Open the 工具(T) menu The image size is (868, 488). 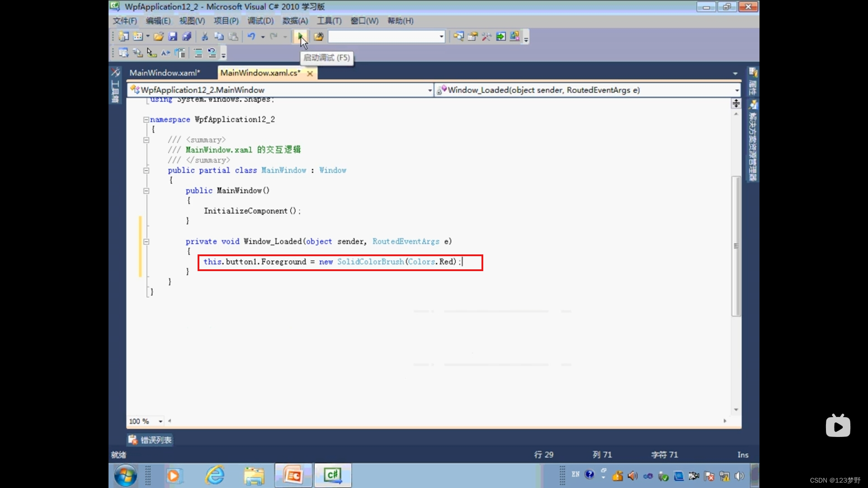coord(329,21)
